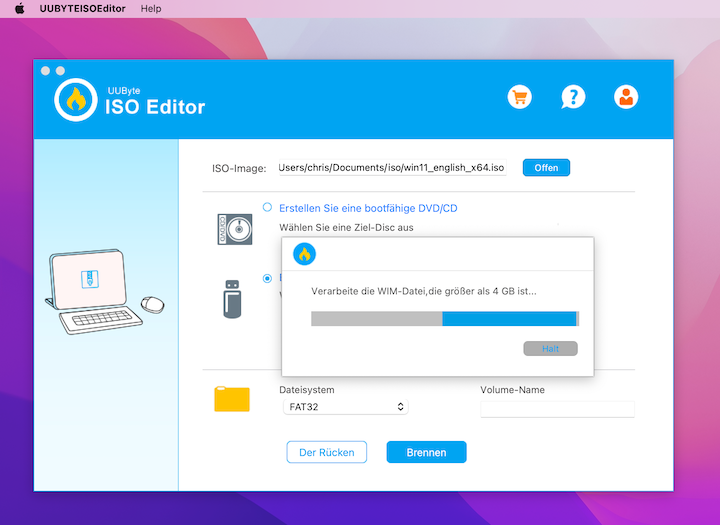Click the flame icon in progress dialog

pos(304,254)
